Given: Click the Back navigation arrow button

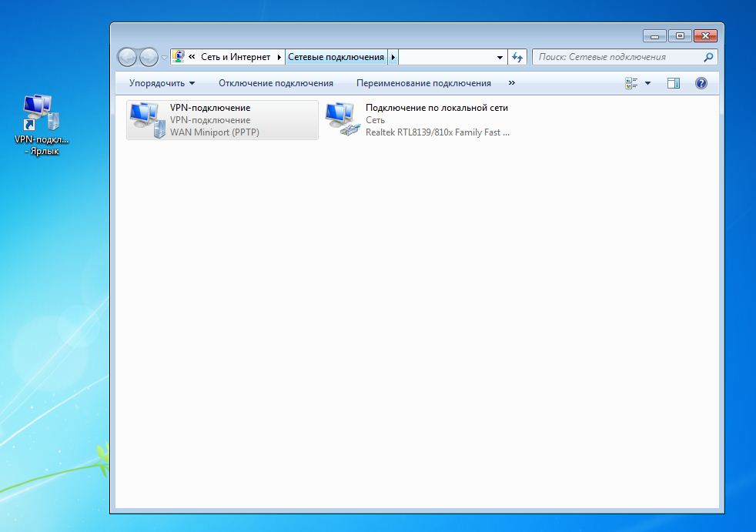Looking at the screenshot, I should (127, 57).
